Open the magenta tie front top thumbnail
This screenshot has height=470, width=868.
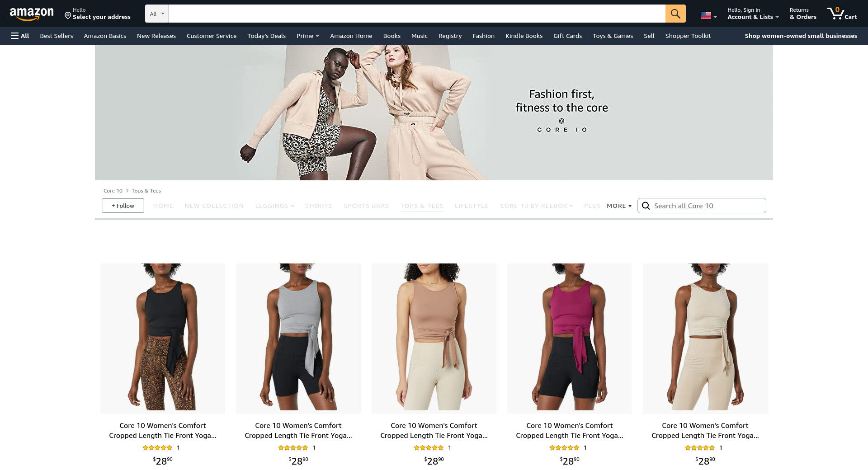569,338
